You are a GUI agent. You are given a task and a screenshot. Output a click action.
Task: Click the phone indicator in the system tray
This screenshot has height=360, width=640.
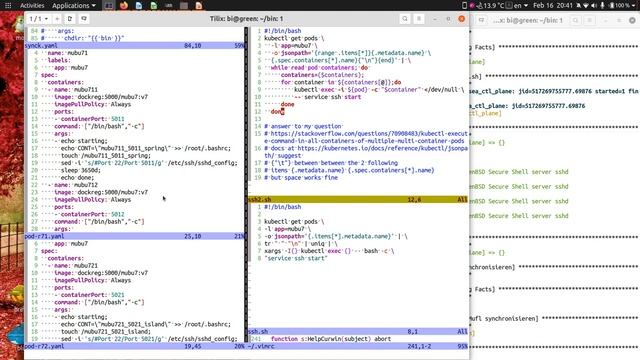pyautogui.click(x=464, y=5)
